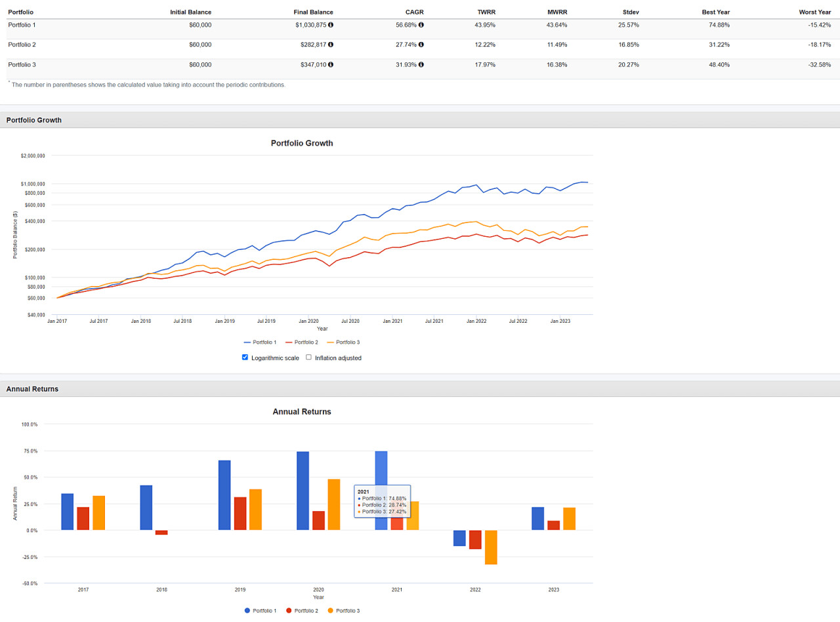This screenshot has height=622, width=840.
Task: Click 11.49% MWRR value
Action: pyautogui.click(x=557, y=45)
